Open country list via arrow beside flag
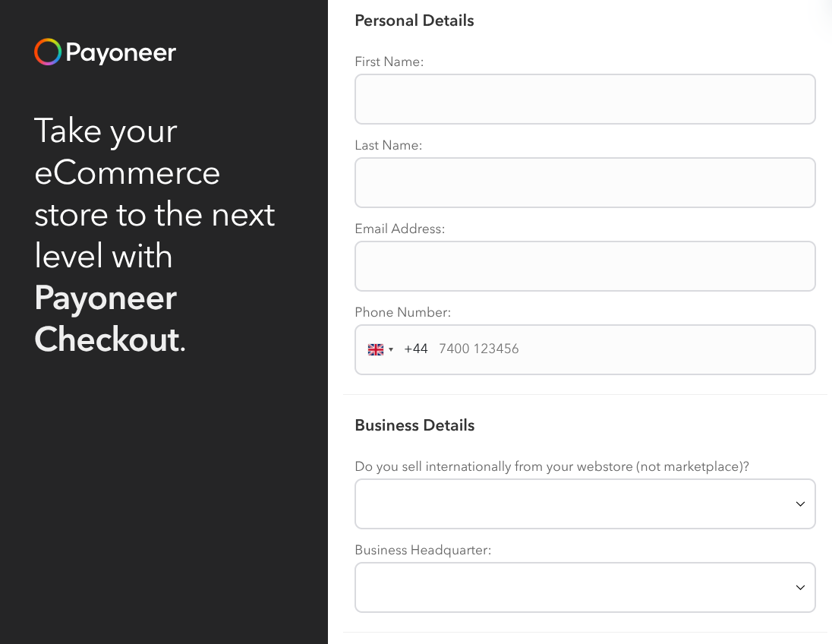The height and width of the screenshot is (644, 832). [x=391, y=349]
